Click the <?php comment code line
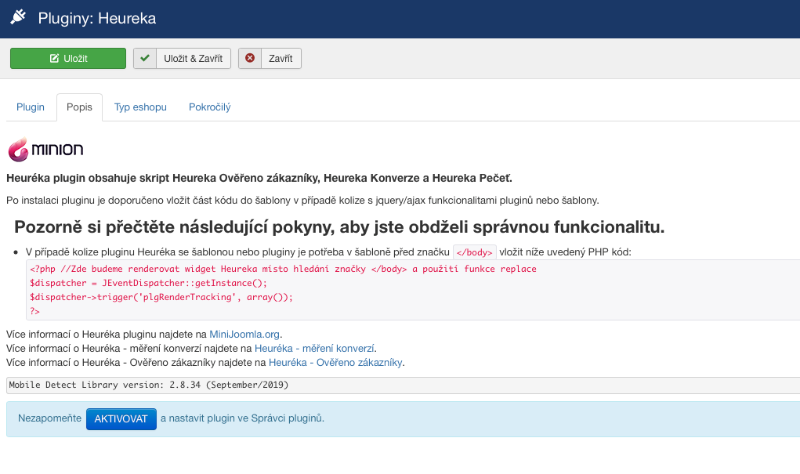The image size is (800, 474). pos(283,269)
